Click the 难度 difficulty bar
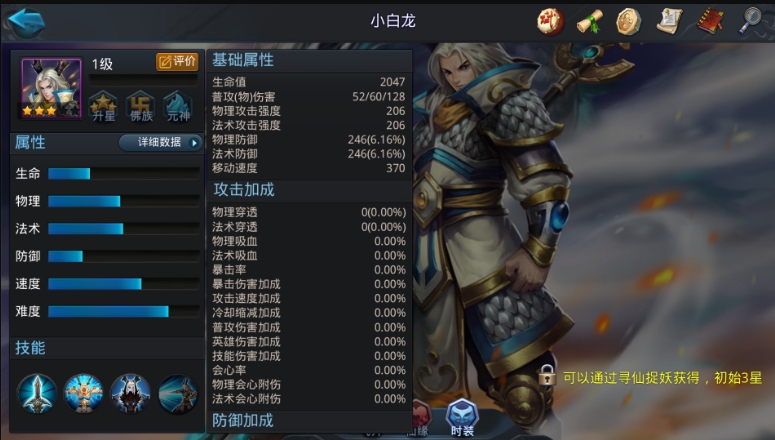 (x=124, y=311)
